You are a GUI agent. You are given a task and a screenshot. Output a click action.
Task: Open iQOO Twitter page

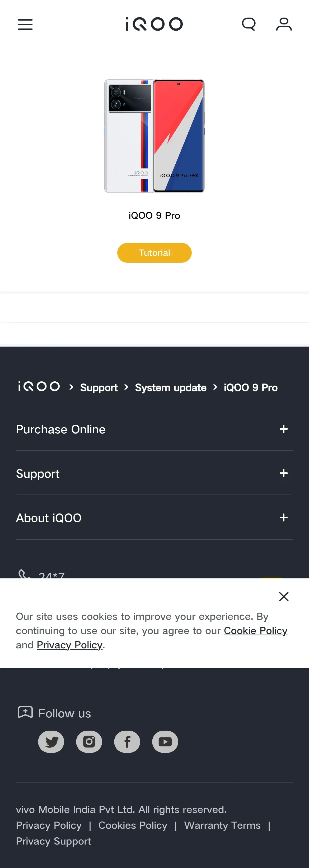(x=51, y=742)
